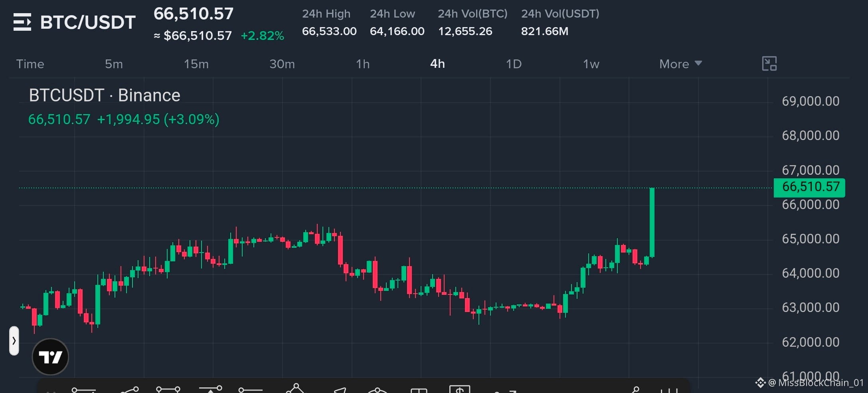Viewport: 868px width, 393px height.
Task: Tap the BTC/USDT pair title
Action: 88,22
